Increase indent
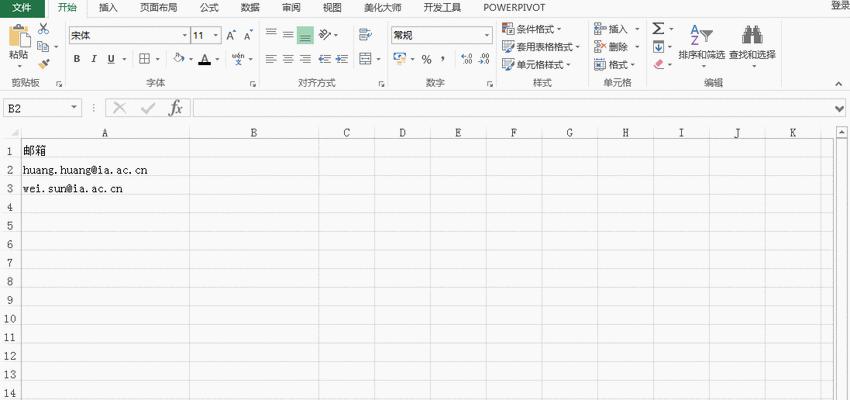This screenshot has height=400, width=850. [342, 59]
